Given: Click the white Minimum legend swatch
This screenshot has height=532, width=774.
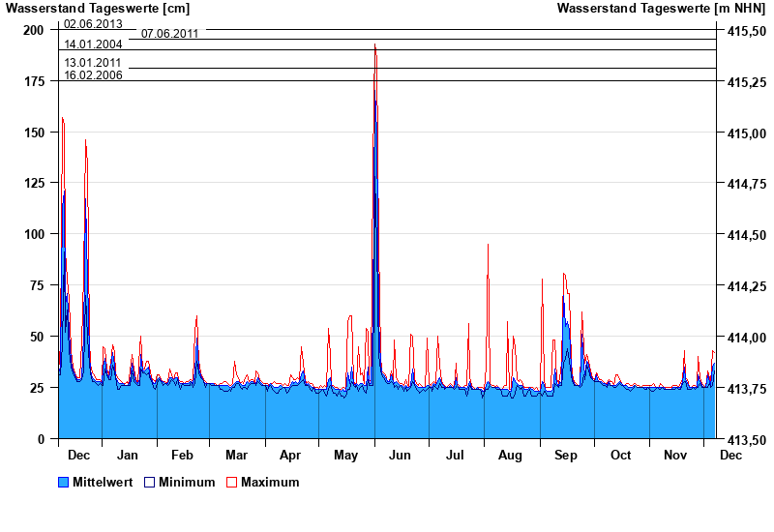Looking at the screenshot, I should (x=150, y=482).
